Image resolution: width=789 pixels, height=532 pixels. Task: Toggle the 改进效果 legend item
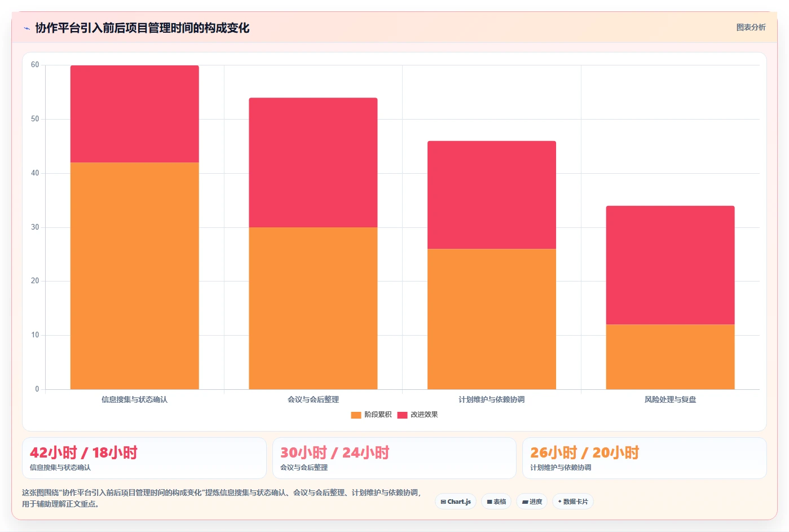[x=417, y=415]
